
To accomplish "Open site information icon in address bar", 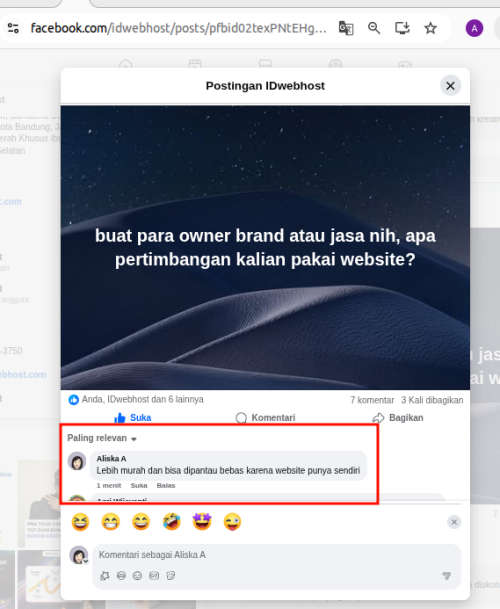I will pyautogui.click(x=13, y=28).
